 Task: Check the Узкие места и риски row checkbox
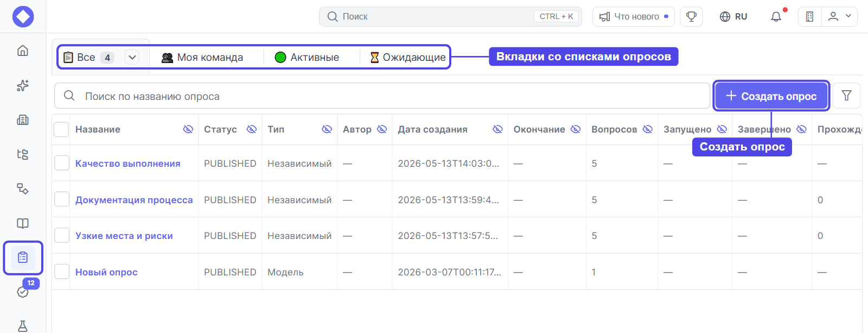[62, 235]
